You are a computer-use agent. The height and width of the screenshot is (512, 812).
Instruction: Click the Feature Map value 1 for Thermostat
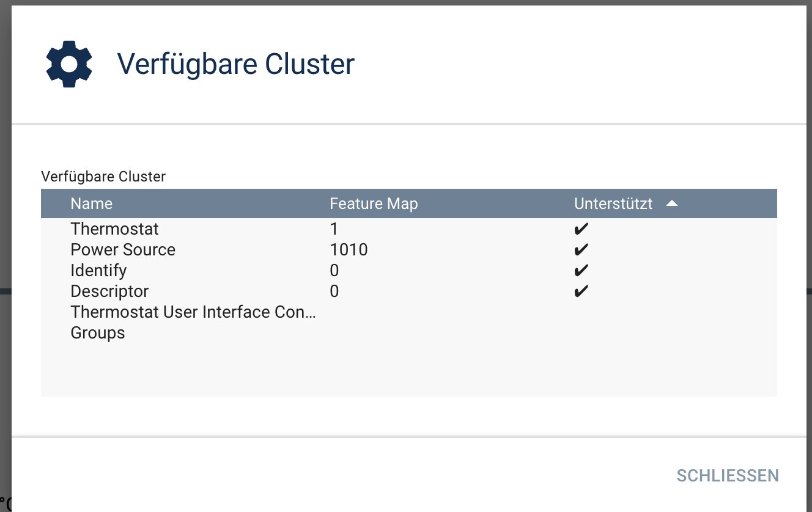click(334, 229)
